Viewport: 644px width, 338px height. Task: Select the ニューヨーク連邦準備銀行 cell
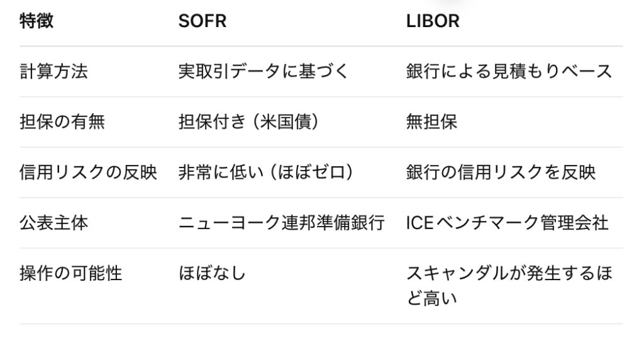pyautogui.click(x=281, y=222)
